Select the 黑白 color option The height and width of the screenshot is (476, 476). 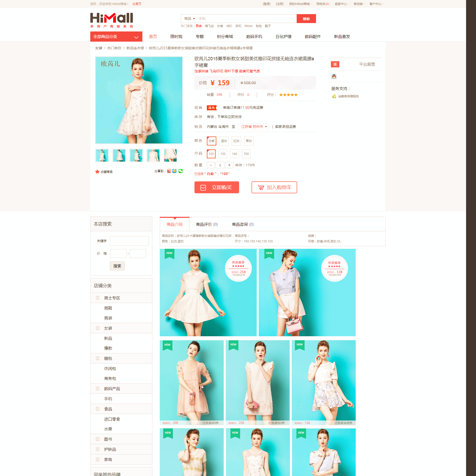(249, 141)
